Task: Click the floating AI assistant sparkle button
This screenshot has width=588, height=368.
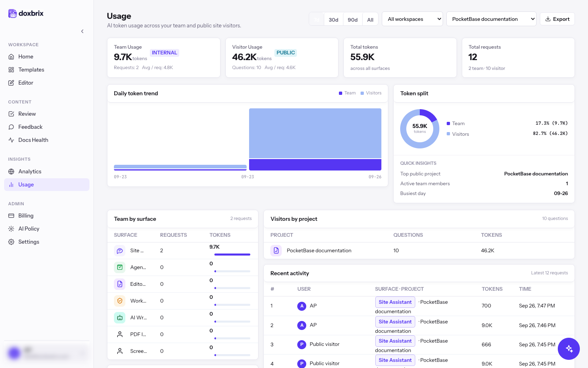Action: tap(569, 349)
